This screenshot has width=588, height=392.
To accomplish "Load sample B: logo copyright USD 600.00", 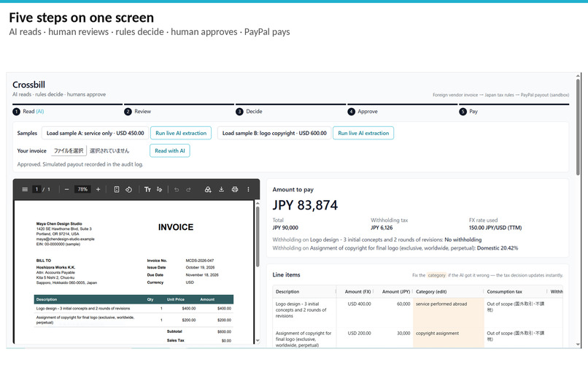I will coord(274,133).
